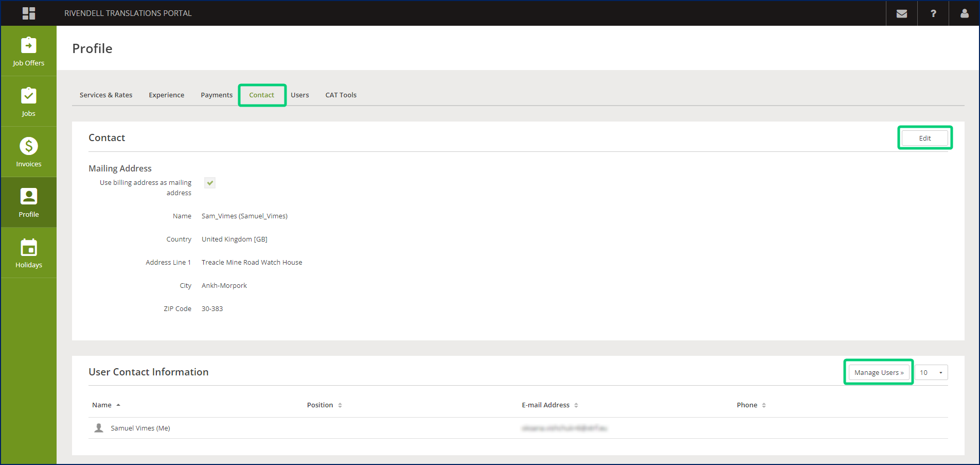The image size is (980, 465).
Task: Select Samuel Vimes (Me) row name
Action: pyautogui.click(x=140, y=428)
